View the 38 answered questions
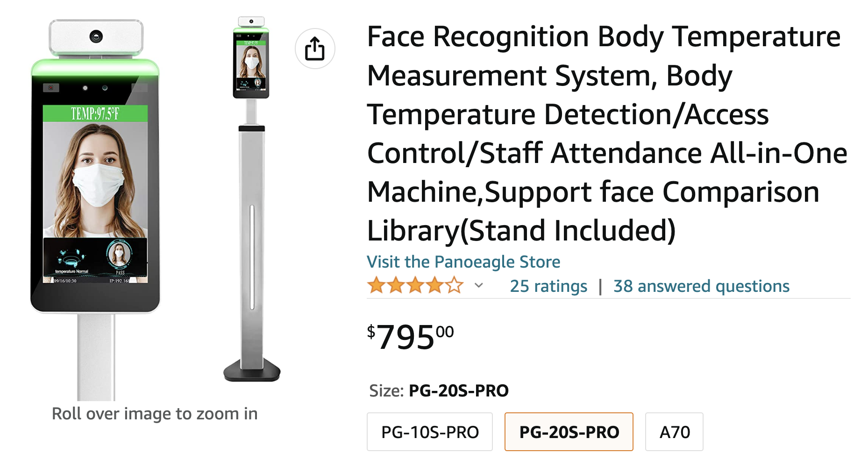The image size is (868, 467). 701,286
